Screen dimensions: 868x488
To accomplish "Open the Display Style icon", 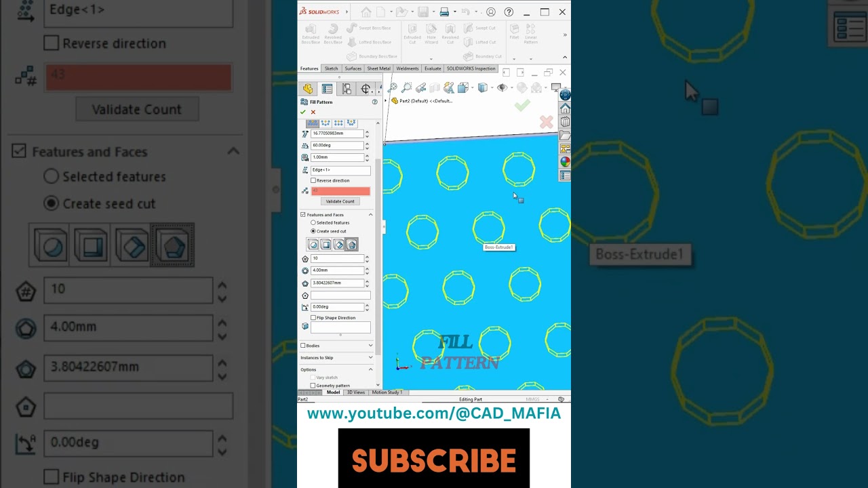I will click(x=483, y=87).
